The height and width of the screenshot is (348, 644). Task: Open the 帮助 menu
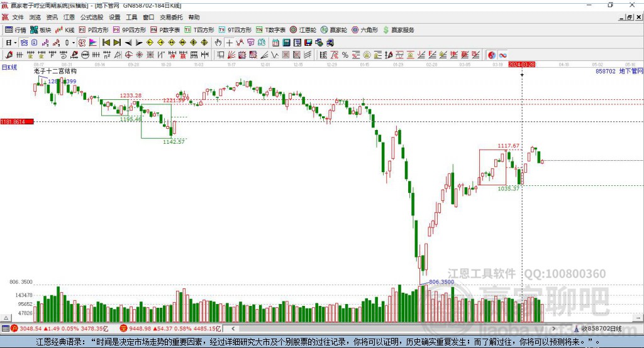point(194,17)
